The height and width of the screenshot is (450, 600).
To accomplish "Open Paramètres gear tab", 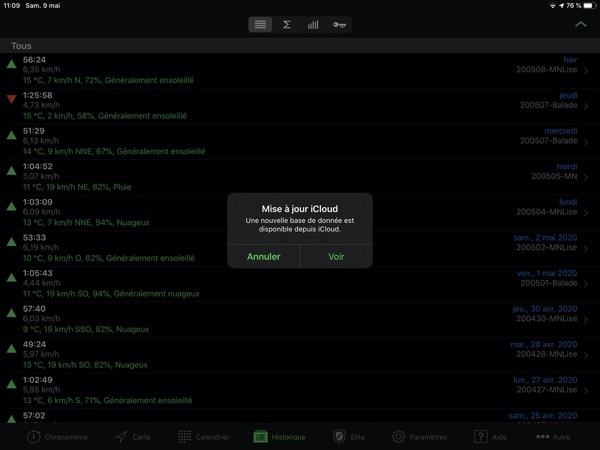I will [x=419, y=437].
